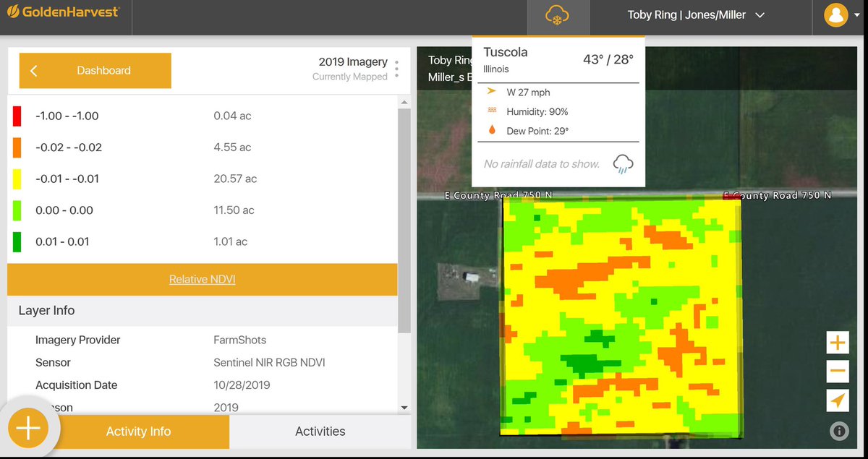868x459 pixels.
Task: Click the panel scrollbar up arrow
Action: pyautogui.click(x=404, y=103)
